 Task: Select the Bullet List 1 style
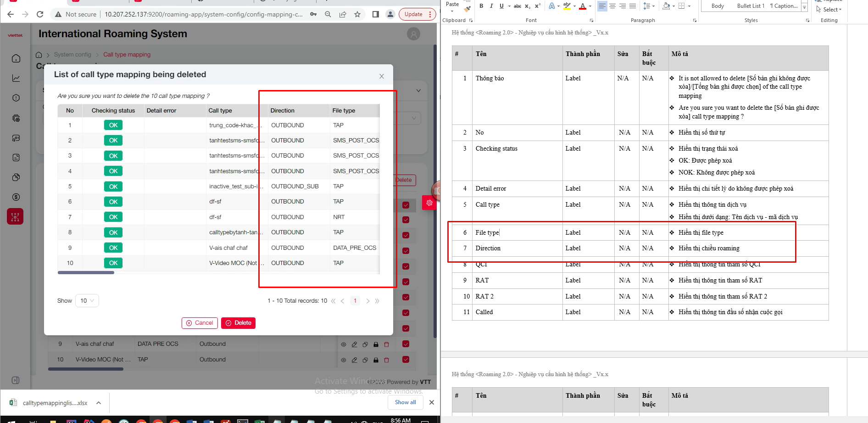(751, 6)
